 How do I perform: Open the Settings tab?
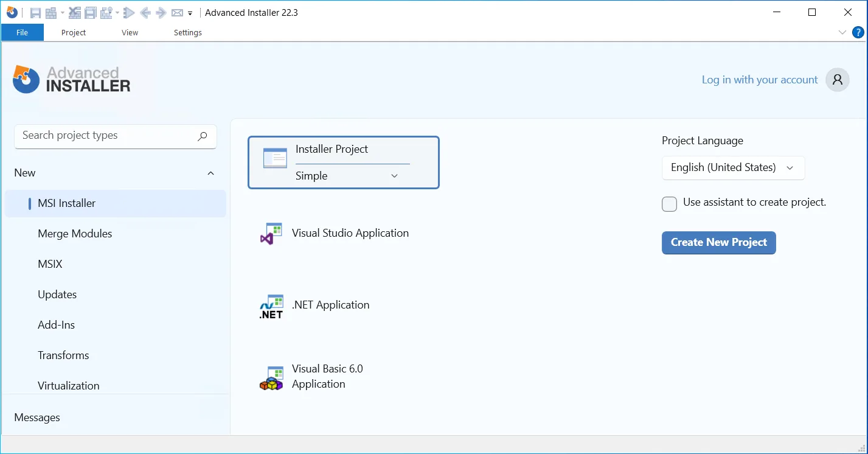188,32
